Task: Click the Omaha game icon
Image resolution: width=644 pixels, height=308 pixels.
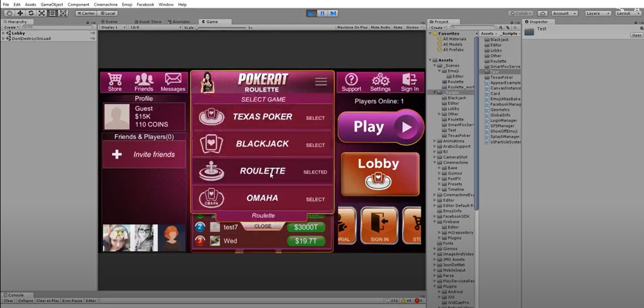Action: click(211, 199)
